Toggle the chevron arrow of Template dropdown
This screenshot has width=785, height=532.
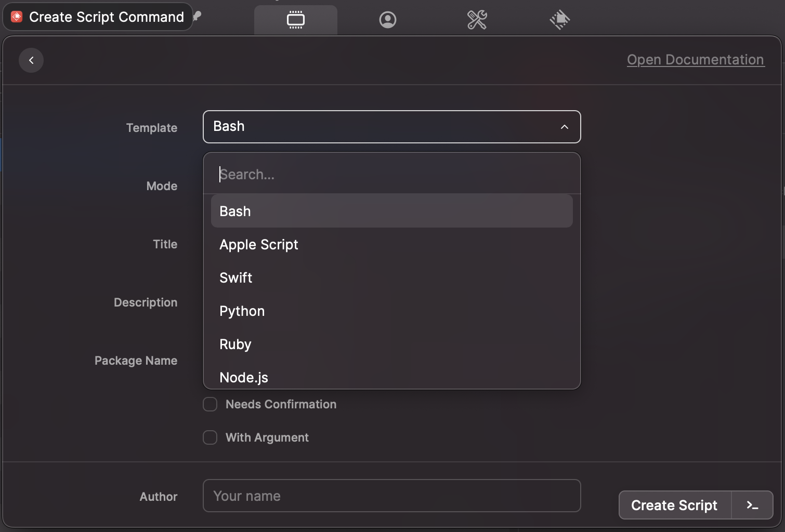point(565,127)
